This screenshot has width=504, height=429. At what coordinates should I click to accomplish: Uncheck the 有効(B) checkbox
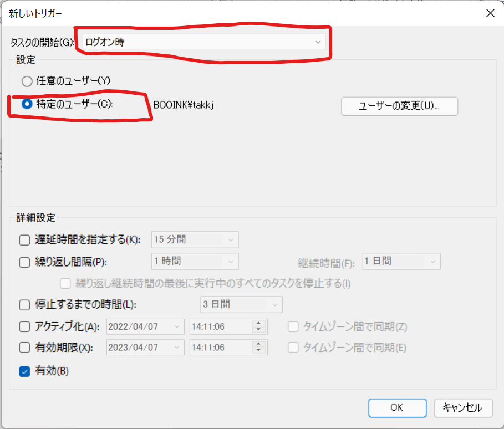pos(24,371)
